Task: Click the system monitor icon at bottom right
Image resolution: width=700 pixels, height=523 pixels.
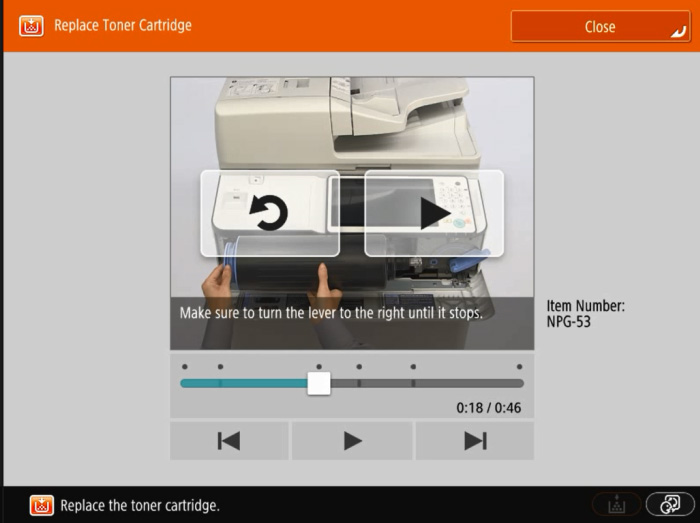Action: (670, 504)
